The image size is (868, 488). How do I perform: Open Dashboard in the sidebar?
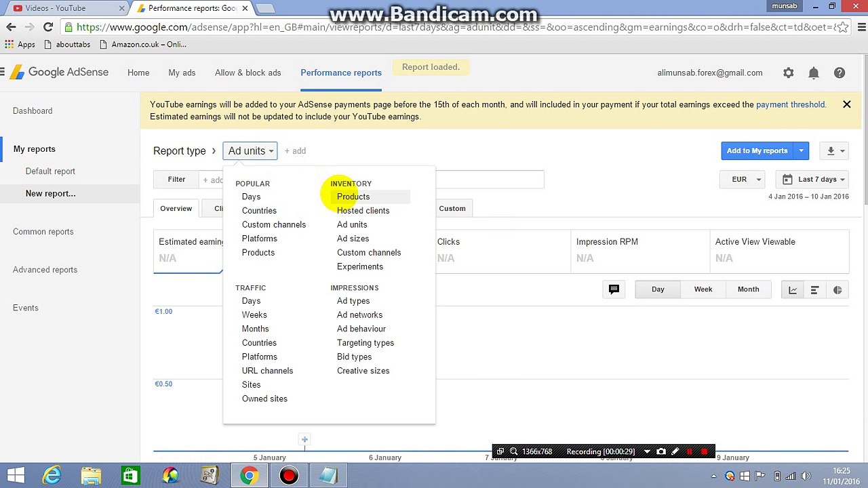click(33, 111)
